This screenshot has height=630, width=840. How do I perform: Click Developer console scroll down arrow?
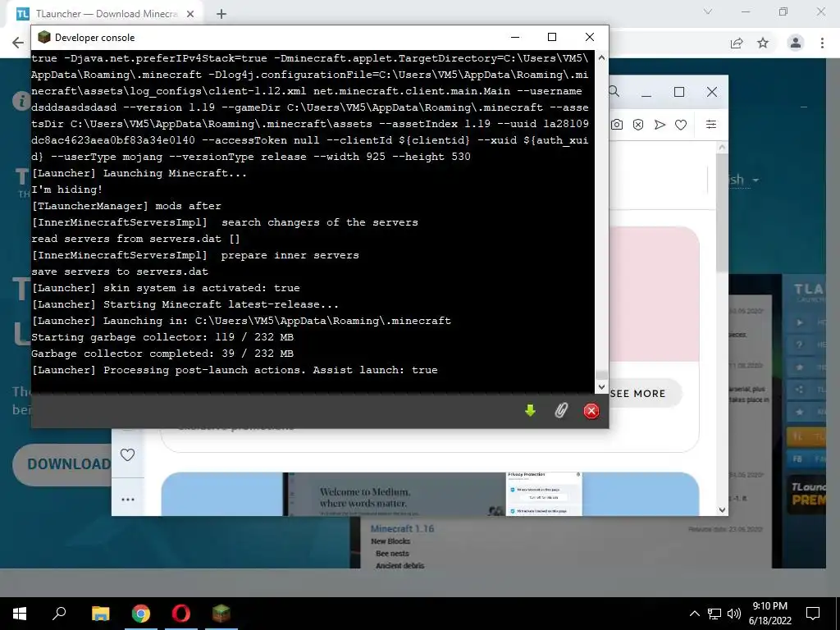(601, 386)
